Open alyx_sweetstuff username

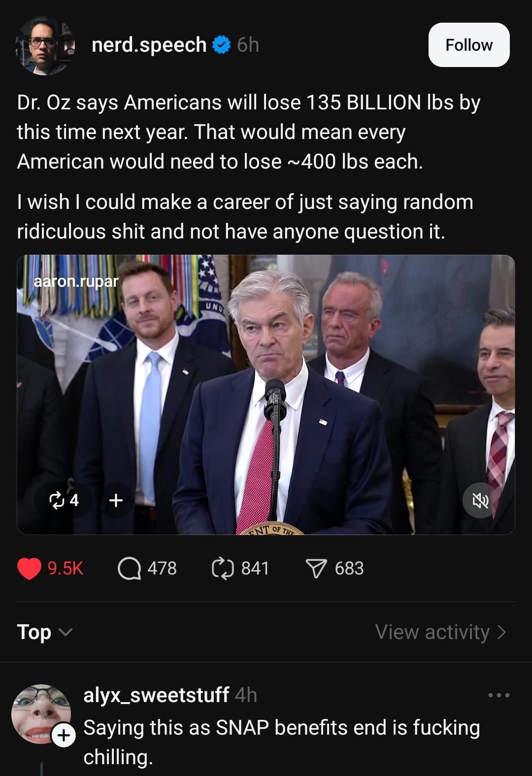(x=156, y=695)
